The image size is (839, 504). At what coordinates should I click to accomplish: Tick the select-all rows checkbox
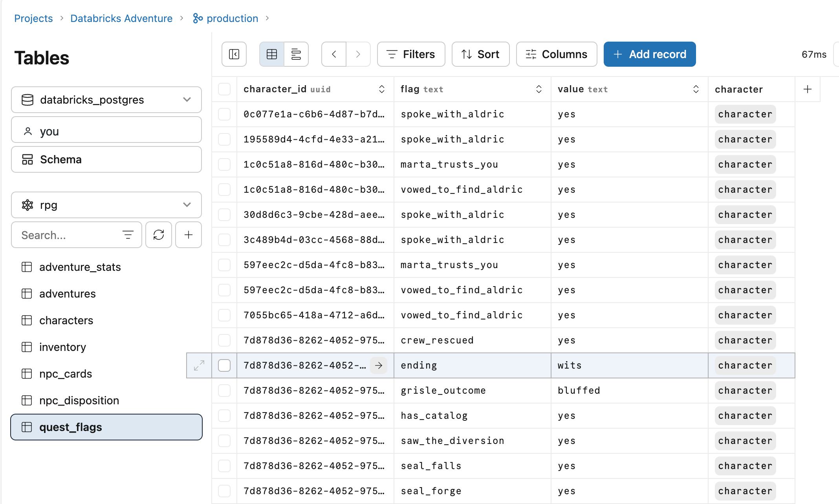[x=224, y=89]
